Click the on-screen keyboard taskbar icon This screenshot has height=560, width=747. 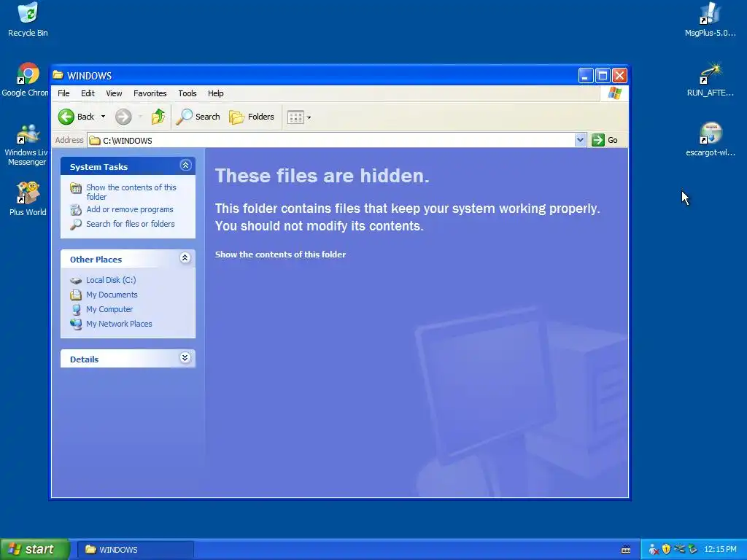tap(626, 550)
